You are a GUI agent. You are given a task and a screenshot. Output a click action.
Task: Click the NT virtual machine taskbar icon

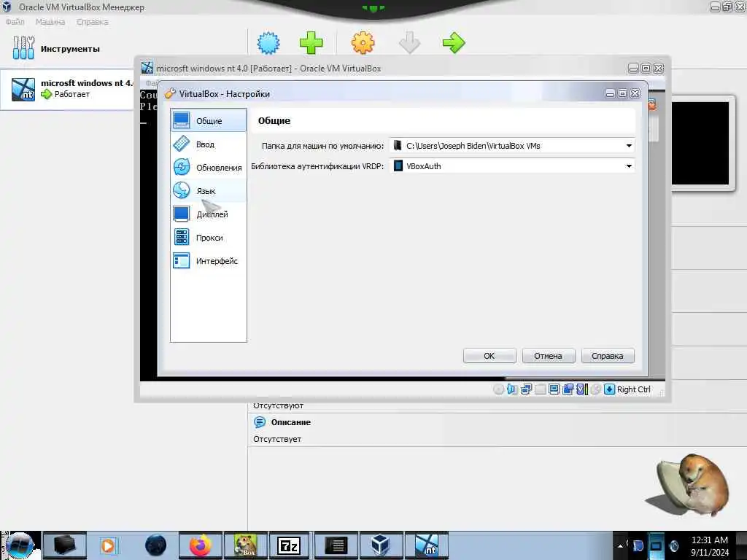click(427, 545)
